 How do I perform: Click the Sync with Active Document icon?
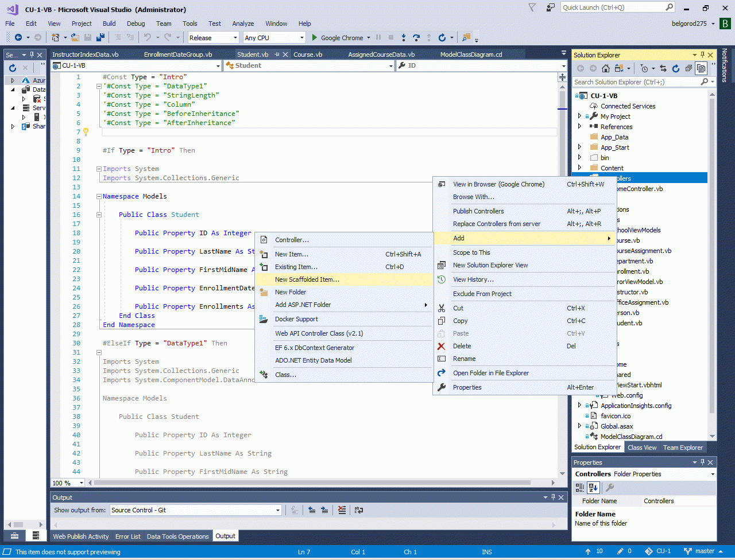pos(663,68)
